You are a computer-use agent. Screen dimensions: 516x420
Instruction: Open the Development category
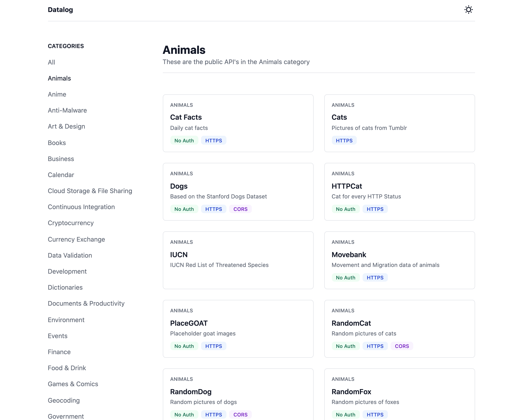[x=67, y=271]
